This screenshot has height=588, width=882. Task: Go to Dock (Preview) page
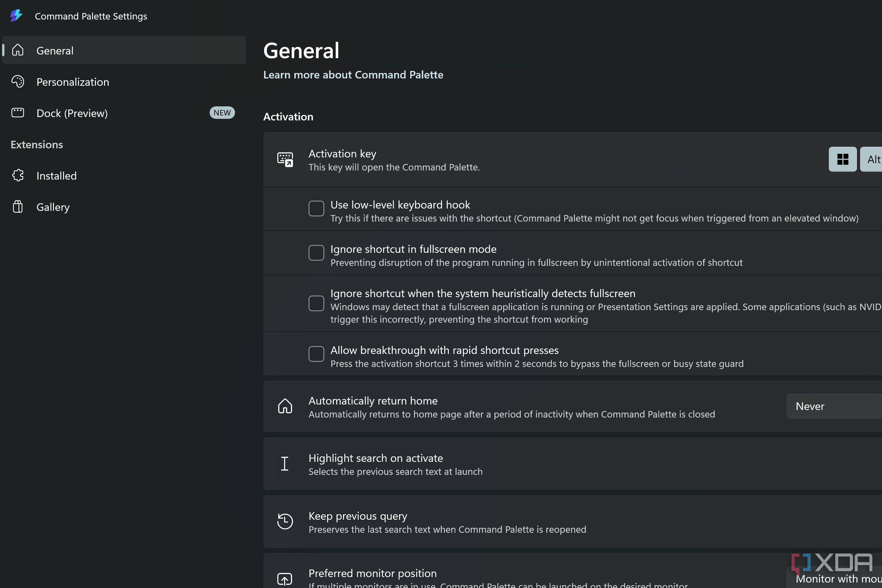pyautogui.click(x=124, y=113)
